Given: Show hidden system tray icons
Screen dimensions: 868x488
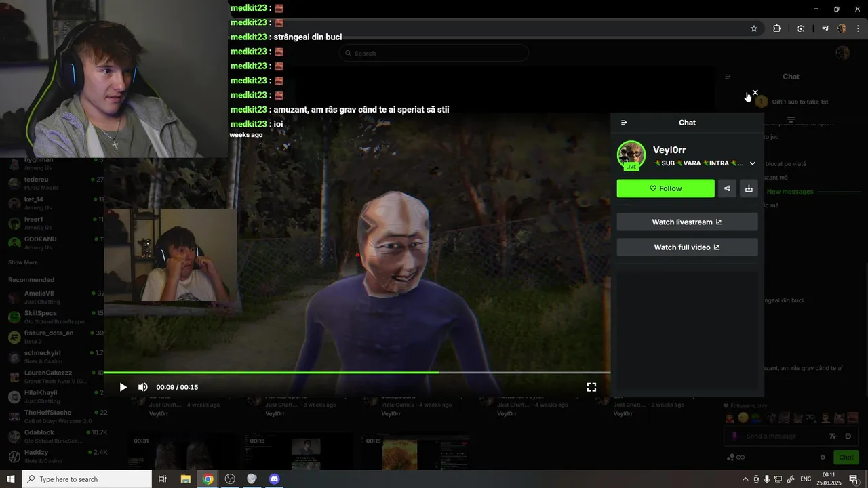Looking at the screenshot, I should [x=745, y=479].
